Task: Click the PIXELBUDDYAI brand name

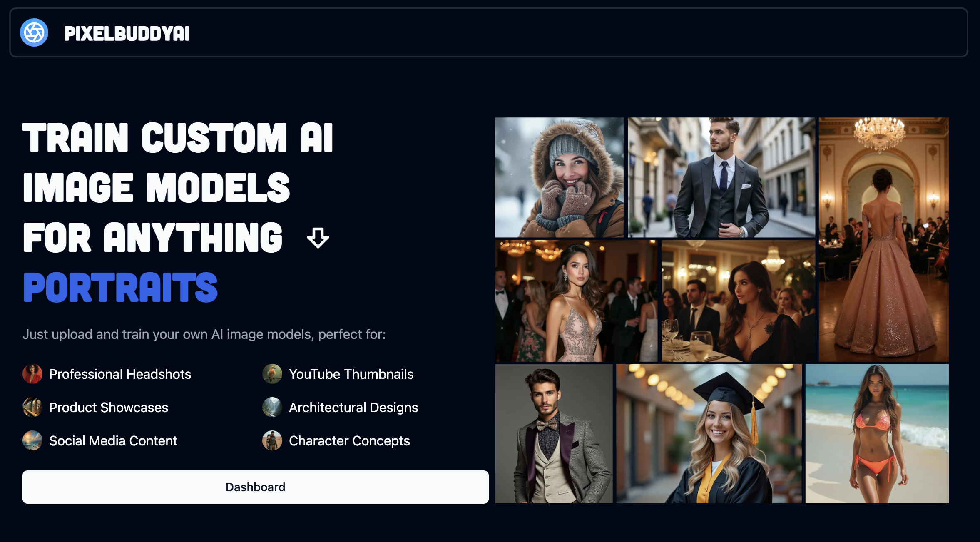Action: [x=127, y=33]
